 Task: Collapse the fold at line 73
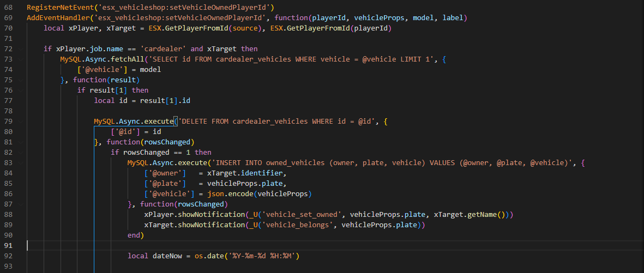coord(21,59)
